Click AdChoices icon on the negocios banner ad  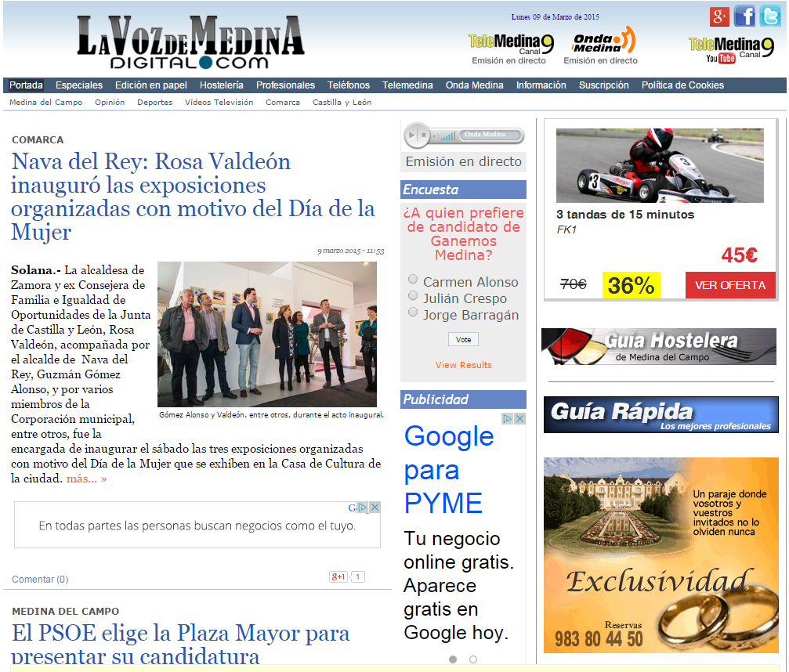[x=361, y=508]
